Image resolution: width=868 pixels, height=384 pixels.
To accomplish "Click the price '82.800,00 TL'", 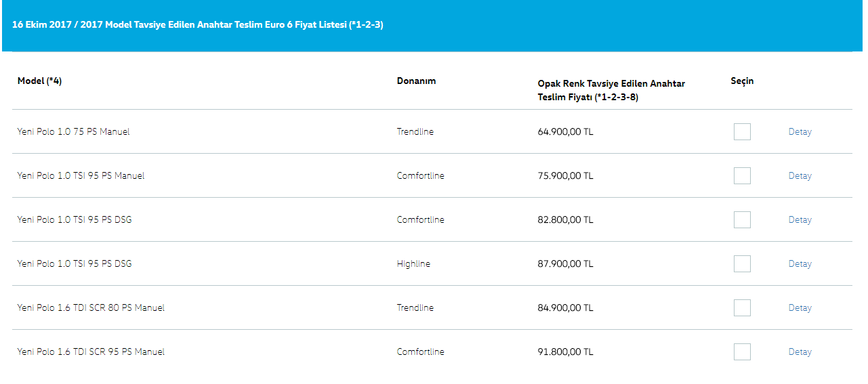I will pos(565,220).
